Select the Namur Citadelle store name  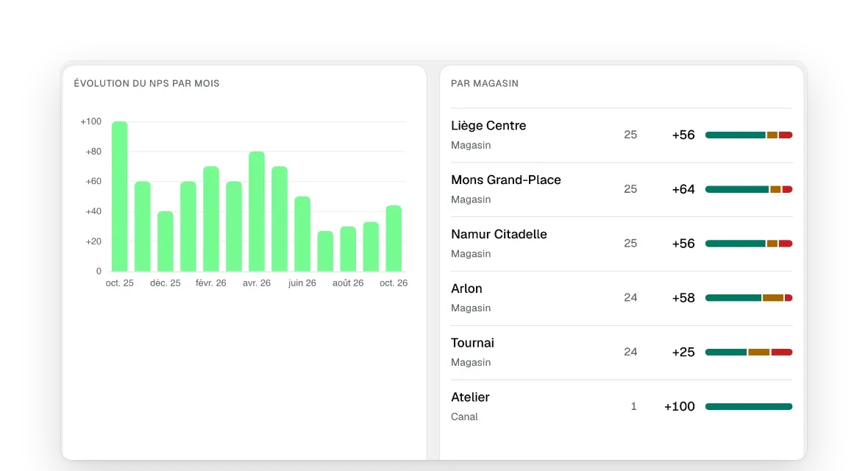point(499,234)
